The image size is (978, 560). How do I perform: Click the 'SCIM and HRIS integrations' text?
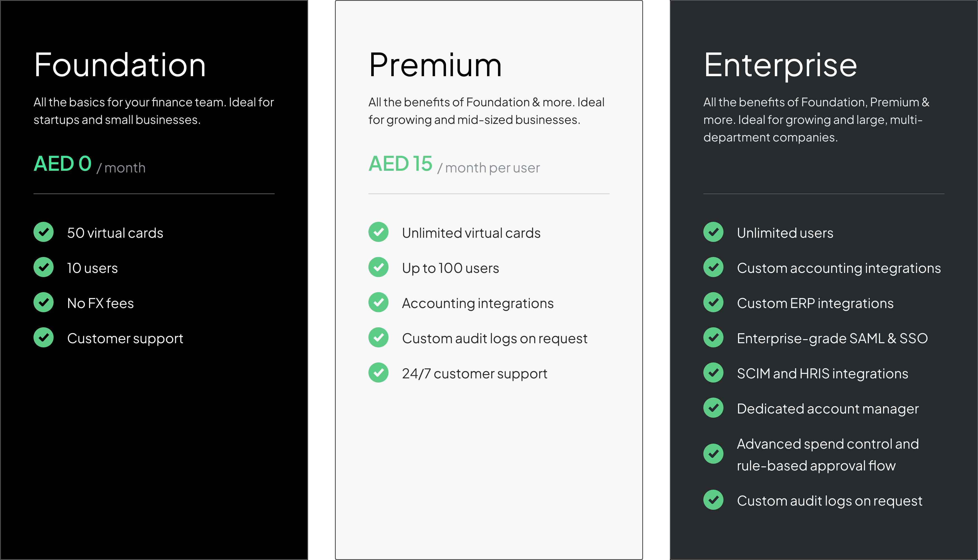click(x=823, y=374)
